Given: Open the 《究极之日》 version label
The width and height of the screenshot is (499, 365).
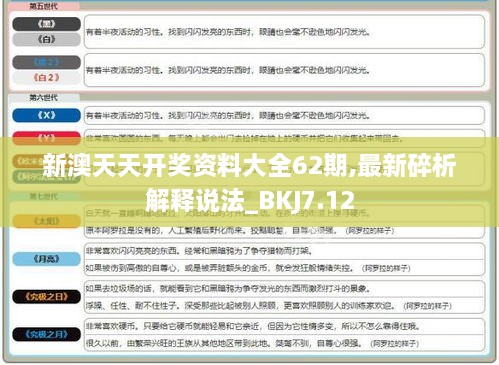Looking at the screenshot, I should click(47, 297).
